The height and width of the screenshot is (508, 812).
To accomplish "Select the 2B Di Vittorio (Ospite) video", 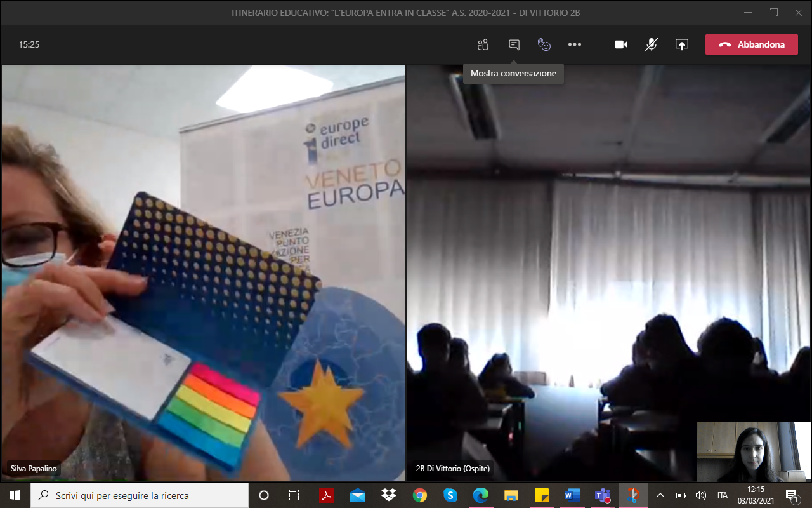I will point(609,272).
